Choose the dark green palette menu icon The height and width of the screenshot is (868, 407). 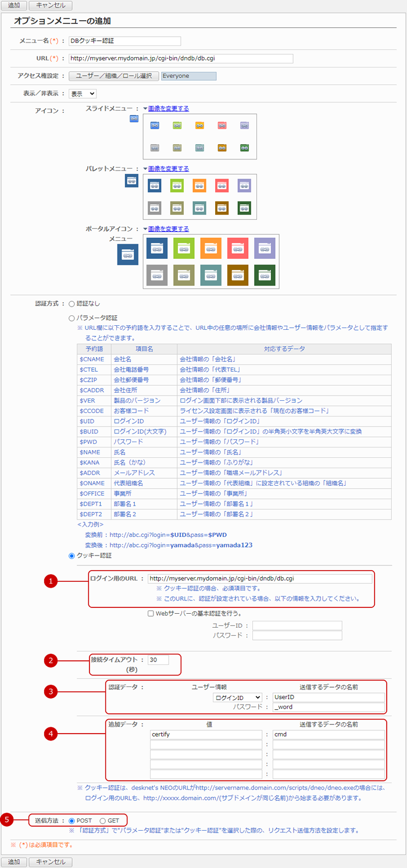pyautogui.click(x=244, y=208)
